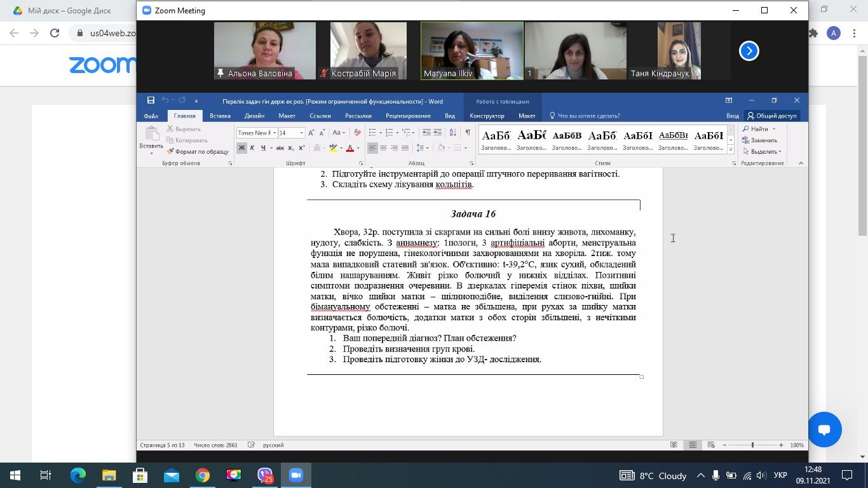Click the Format Painter (Формат по образцу) button

pyautogui.click(x=197, y=152)
